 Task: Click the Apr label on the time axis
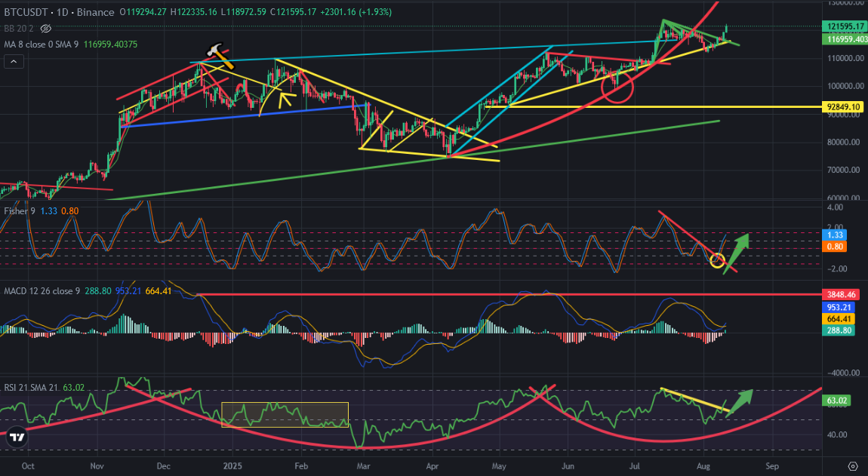click(432, 466)
